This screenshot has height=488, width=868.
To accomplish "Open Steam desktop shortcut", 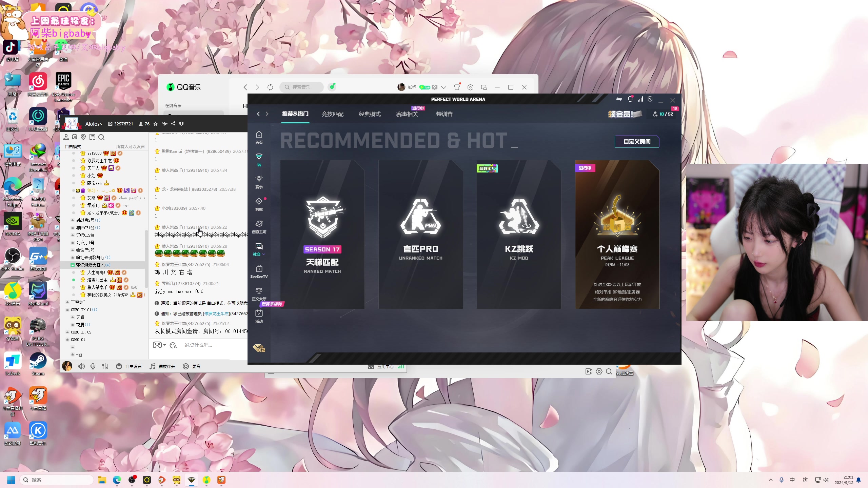I will (x=38, y=364).
